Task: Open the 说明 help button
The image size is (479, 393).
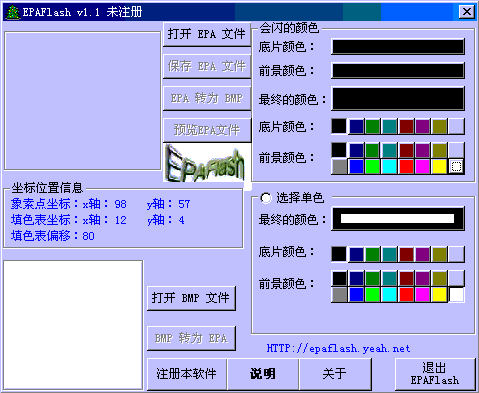Action: 263,374
